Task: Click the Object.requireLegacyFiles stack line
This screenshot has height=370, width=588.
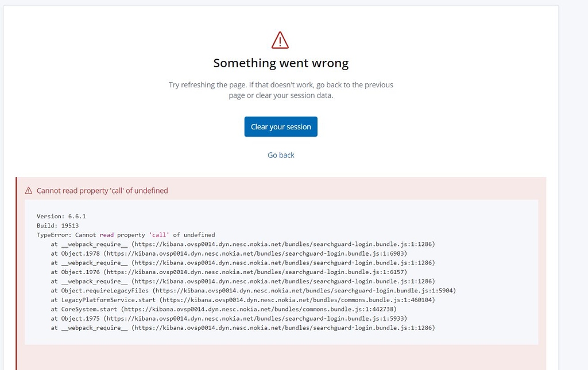Action: click(x=253, y=291)
